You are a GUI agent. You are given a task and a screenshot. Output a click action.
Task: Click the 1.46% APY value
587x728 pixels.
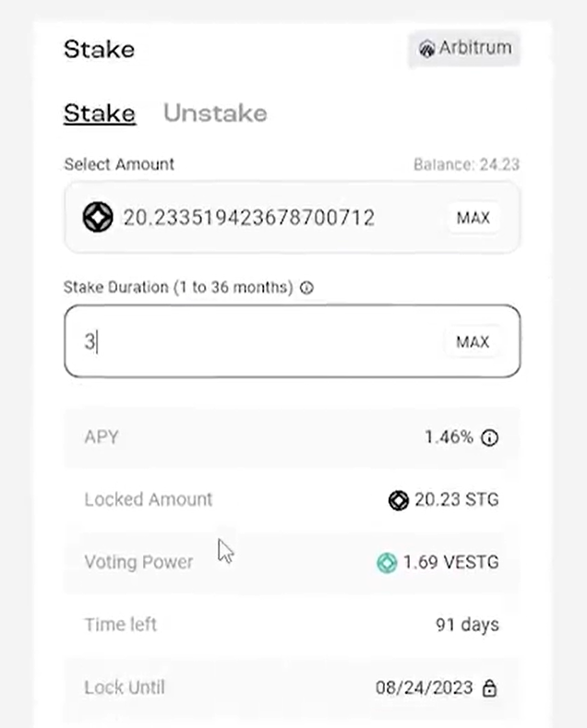[449, 437]
